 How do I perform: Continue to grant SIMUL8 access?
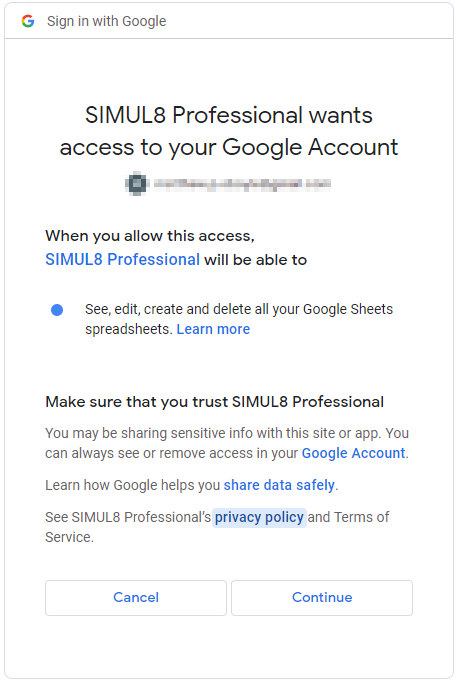pos(322,598)
